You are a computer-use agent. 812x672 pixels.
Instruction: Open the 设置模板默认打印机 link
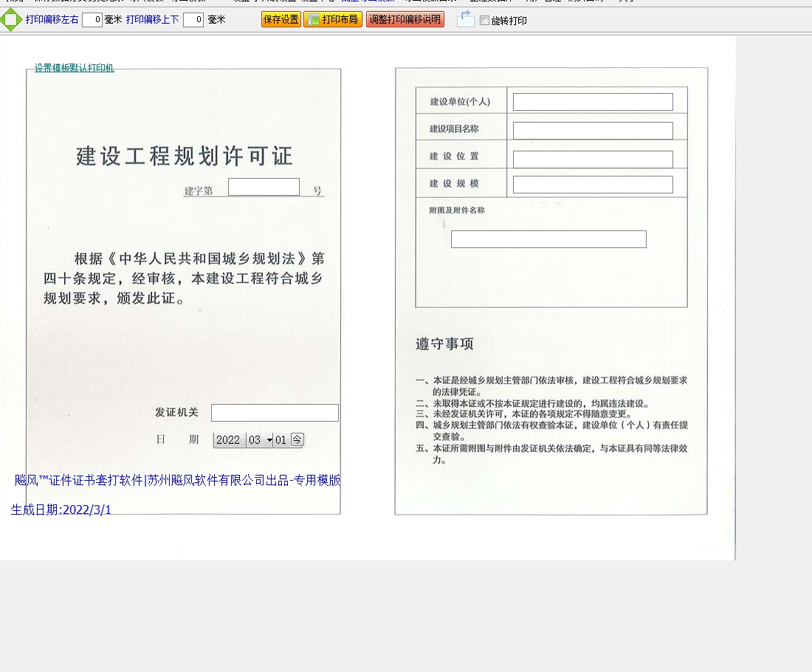pyautogui.click(x=74, y=68)
